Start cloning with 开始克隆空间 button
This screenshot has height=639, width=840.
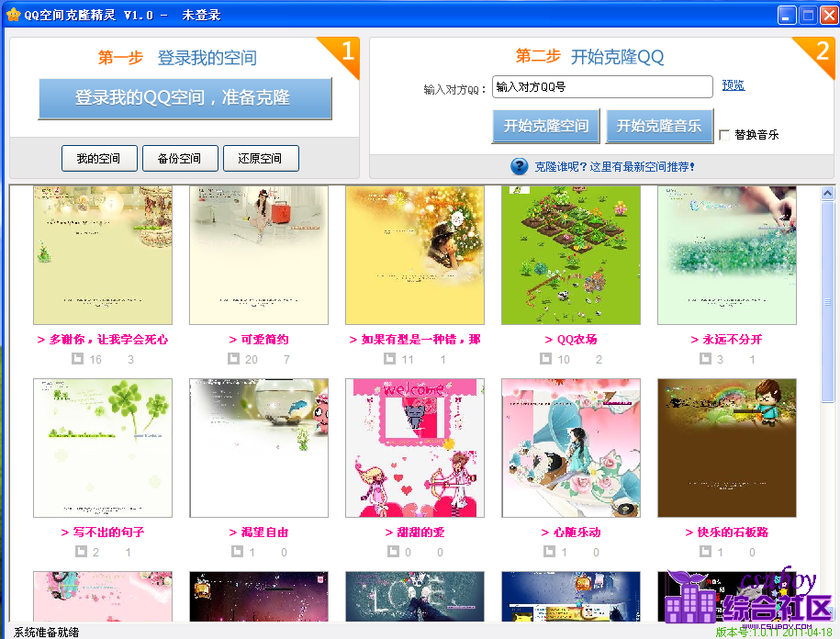(x=546, y=126)
